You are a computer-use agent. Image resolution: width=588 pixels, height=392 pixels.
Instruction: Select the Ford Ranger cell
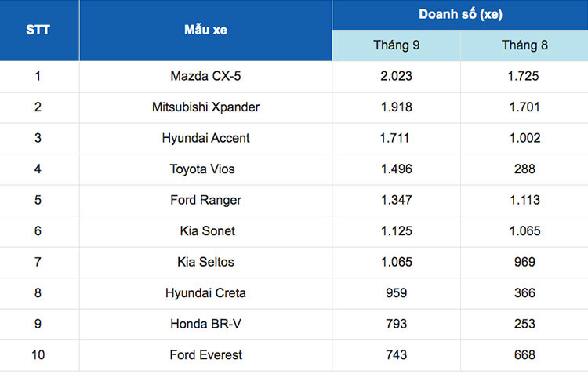click(205, 200)
